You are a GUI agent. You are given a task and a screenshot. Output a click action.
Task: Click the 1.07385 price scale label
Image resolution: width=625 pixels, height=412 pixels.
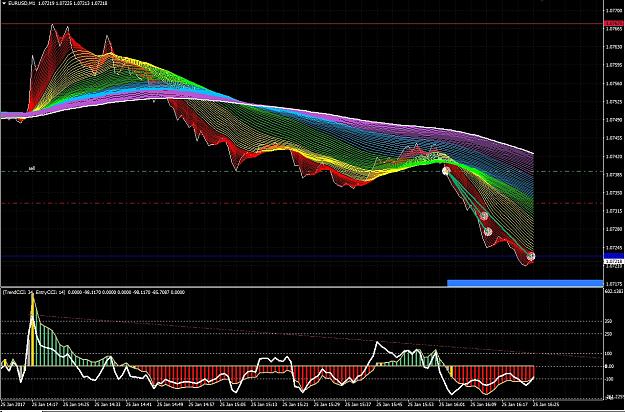(x=614, y=175)
